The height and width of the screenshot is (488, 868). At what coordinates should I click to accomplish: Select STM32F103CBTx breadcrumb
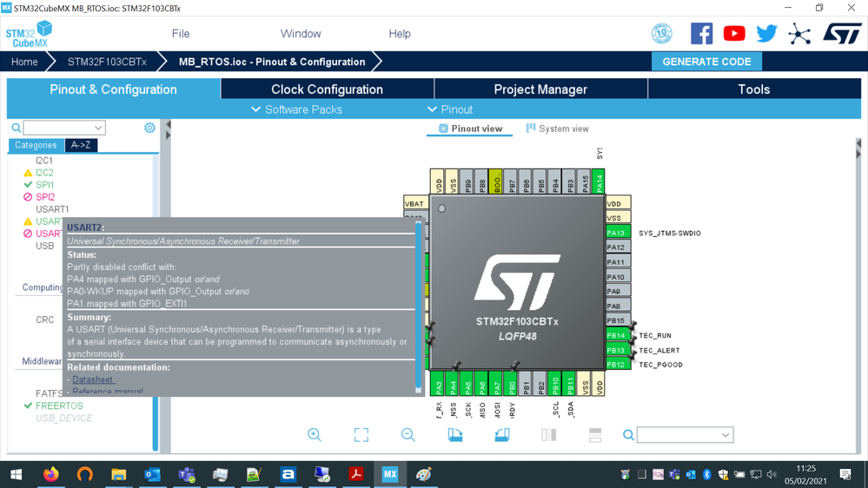[x=107, y=62]
